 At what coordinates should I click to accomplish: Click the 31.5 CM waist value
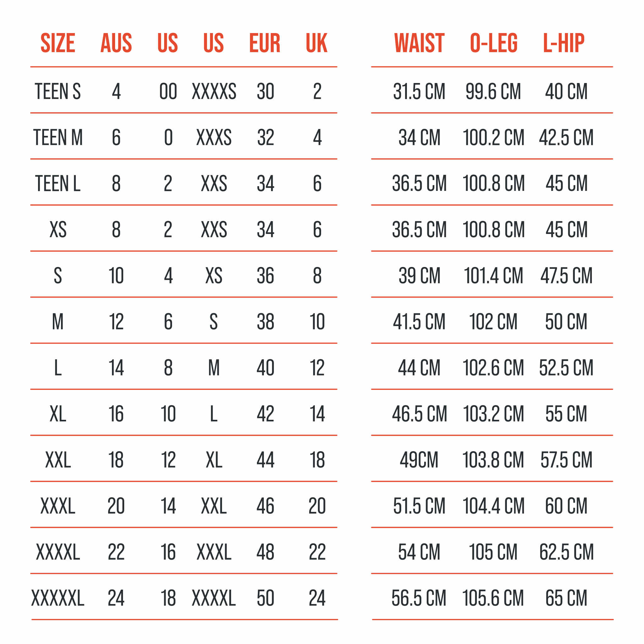[x=419, y=91]
